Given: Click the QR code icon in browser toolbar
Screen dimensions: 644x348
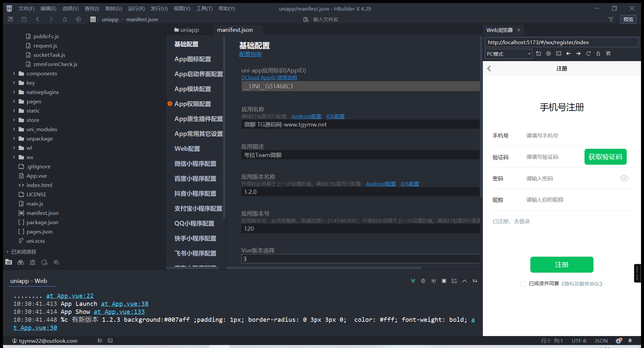Looking at the screenshot, I should (x=608, y=53).
